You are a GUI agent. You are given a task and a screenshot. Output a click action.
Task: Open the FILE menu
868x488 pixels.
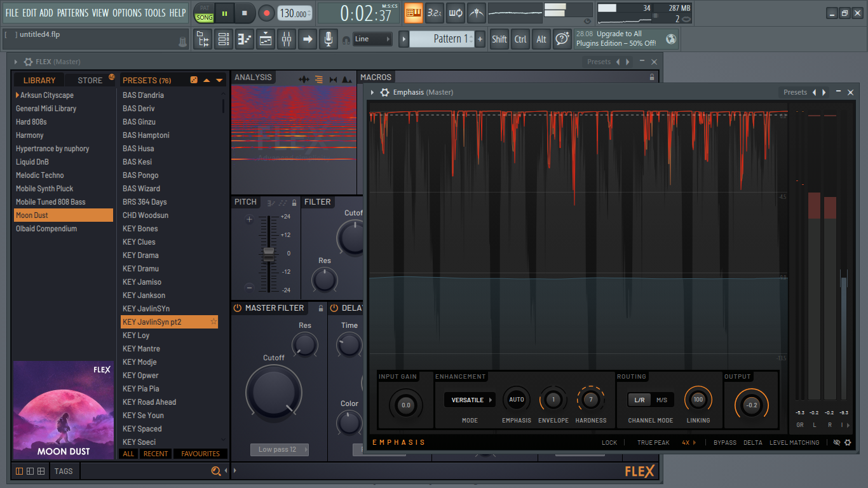(12, 13)
